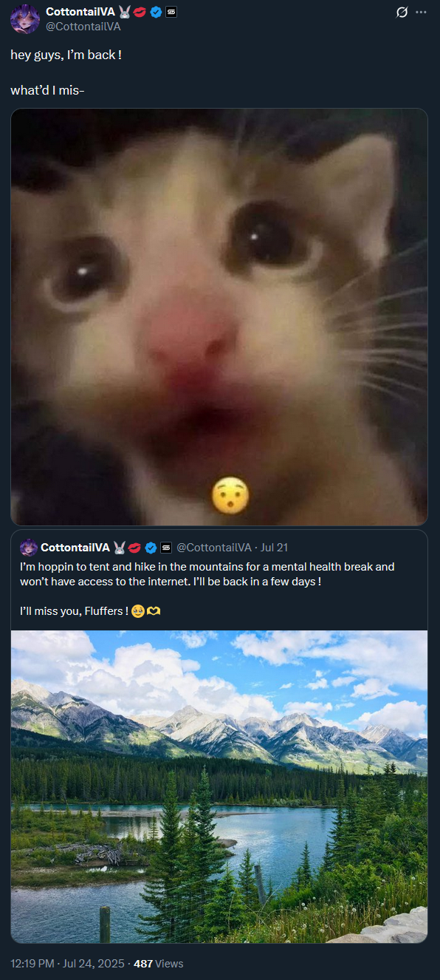Viewport: 440px width, 980px height.
Task: Click the 12:19 PM Jul 24, 2025 timestamp
Action: [x=65, y=964]
